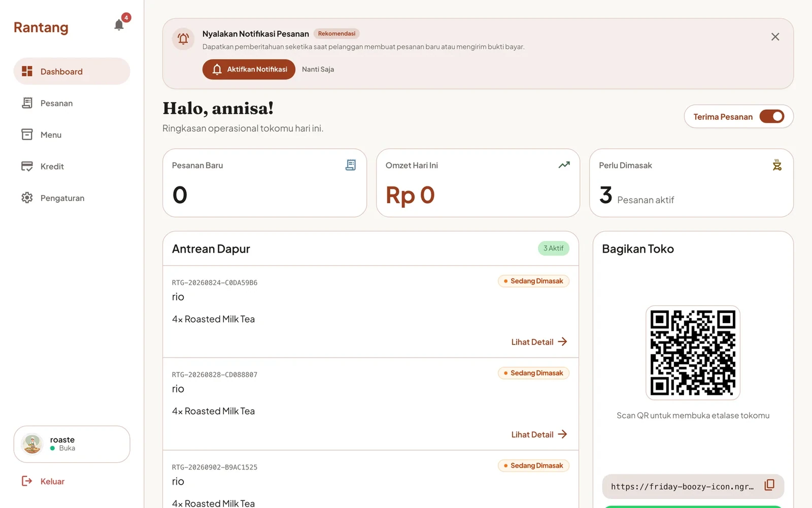Click the Bagikan Toko heading
The width and height of the screenshot is (812, 508).
click(638, 249)
